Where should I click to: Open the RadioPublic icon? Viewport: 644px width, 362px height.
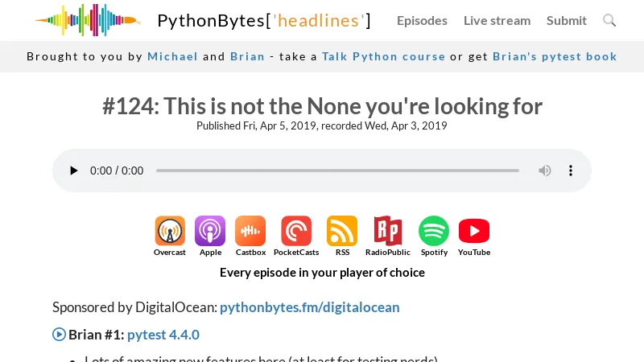point(388,232)
